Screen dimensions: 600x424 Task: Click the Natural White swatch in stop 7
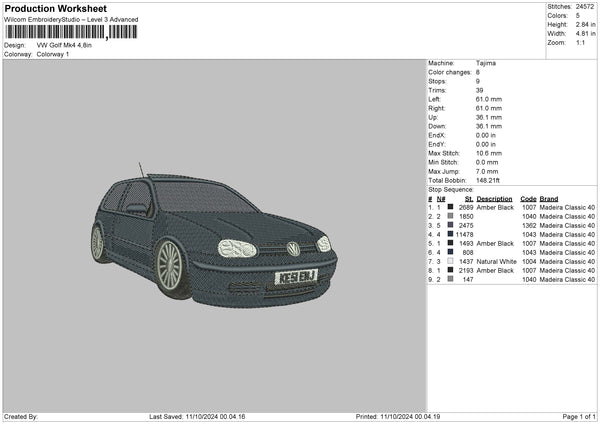pos(450,261)
